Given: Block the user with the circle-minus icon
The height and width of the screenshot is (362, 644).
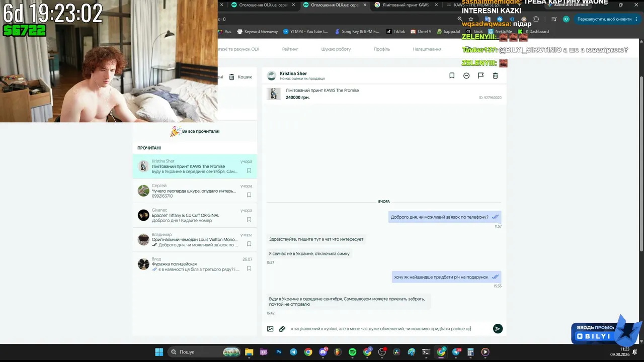Looking at the screenshot, I should click(x=466, y=75).
